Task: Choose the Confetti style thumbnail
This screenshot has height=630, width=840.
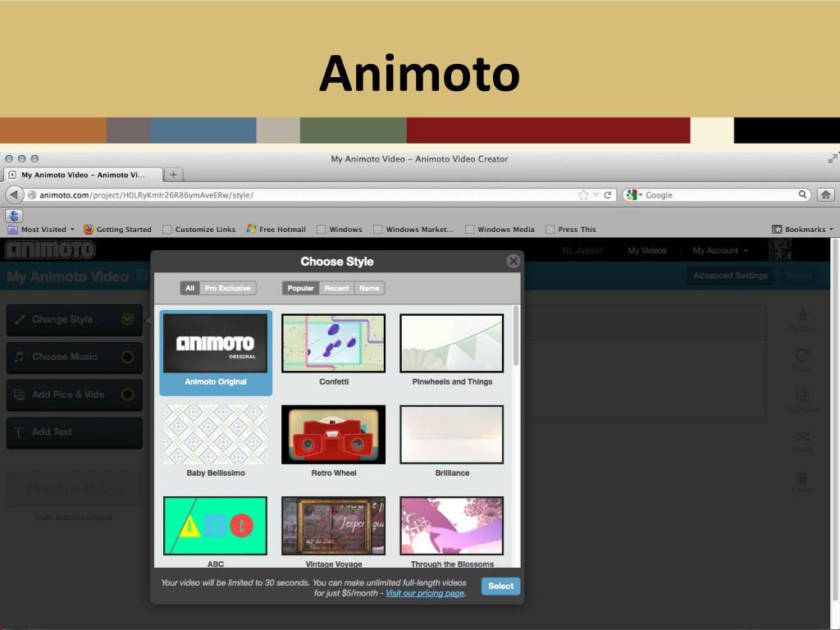Action: [x=333, y=344]
